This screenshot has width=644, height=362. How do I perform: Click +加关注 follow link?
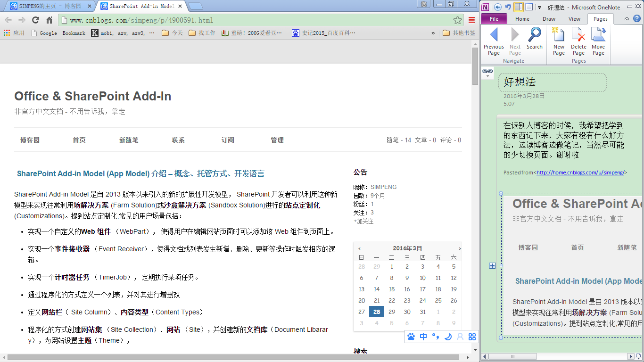363,221
